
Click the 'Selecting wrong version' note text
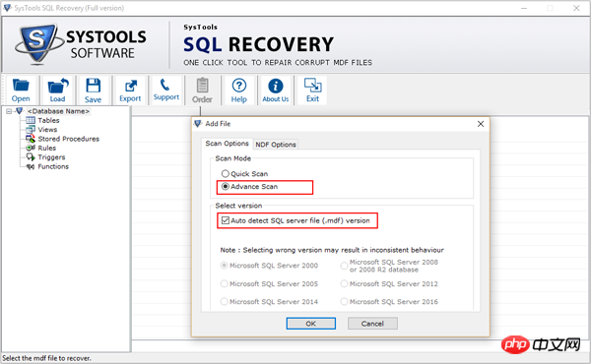[x=332, y=250]
